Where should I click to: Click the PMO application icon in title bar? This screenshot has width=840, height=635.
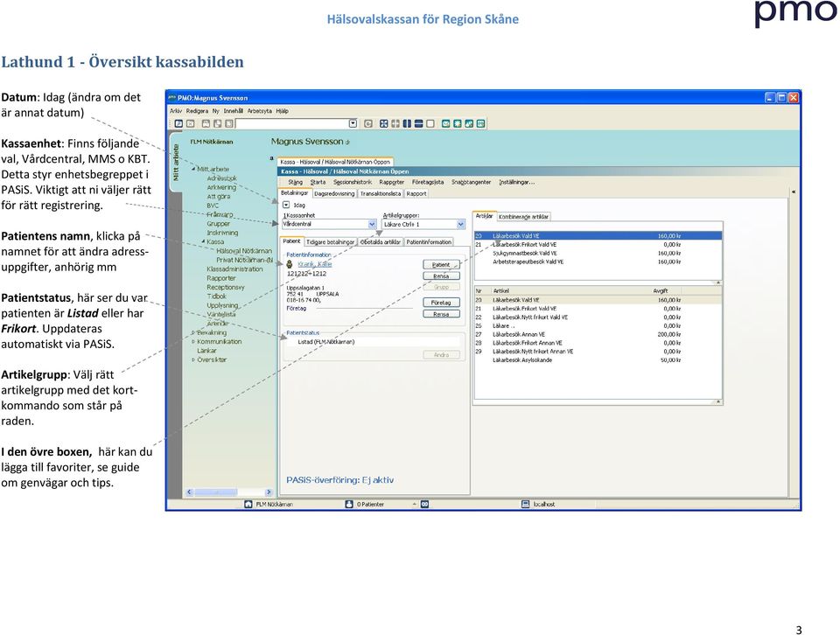(172, 97)
